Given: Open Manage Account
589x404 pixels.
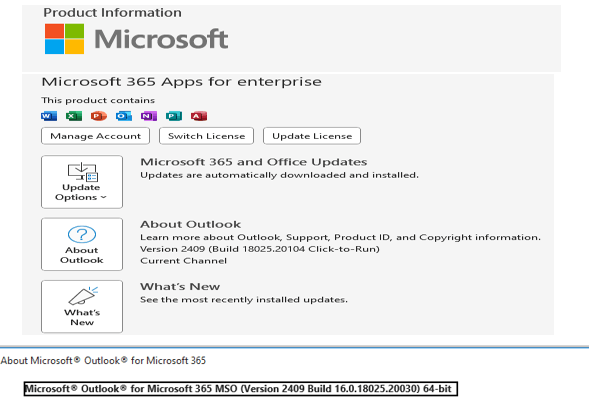Looking at the screenshot, I should pos(95,136).
